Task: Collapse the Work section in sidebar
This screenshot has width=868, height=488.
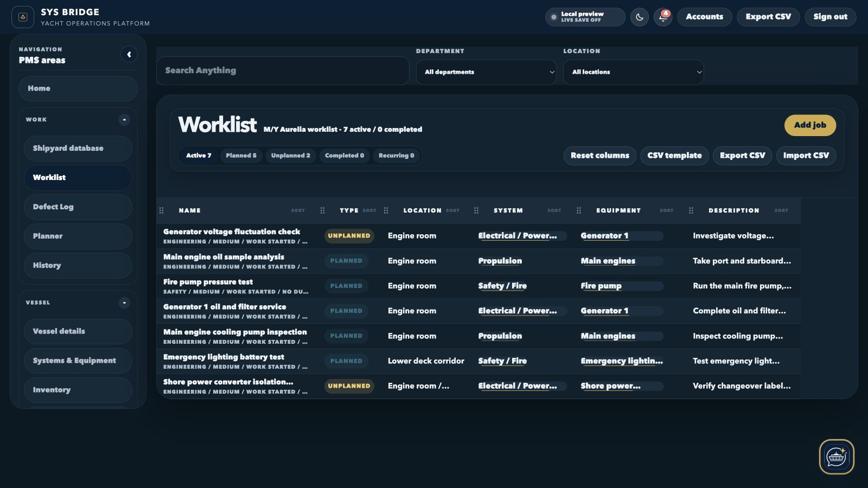Action: coord(124,119)
